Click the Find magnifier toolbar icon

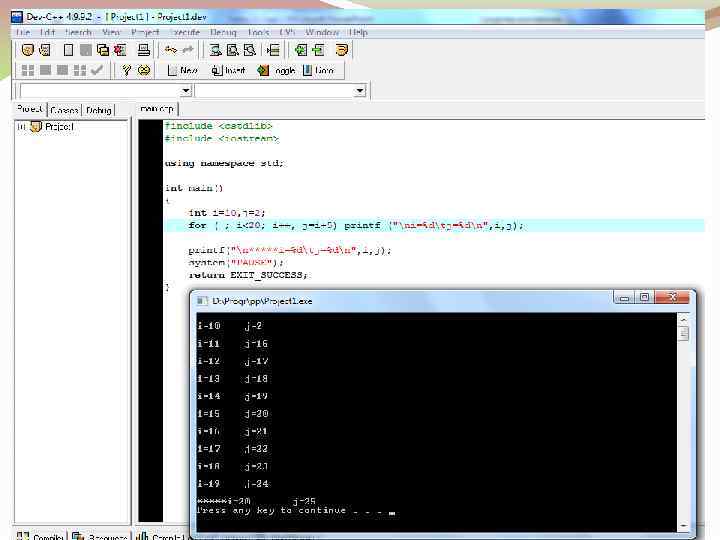tap(215, 50)
